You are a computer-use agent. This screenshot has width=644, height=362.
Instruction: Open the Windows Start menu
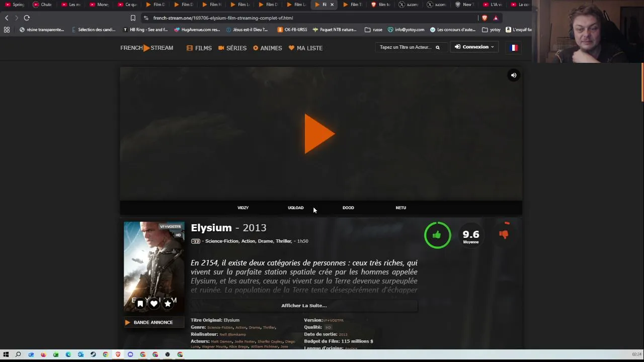[x=6, y=354]
